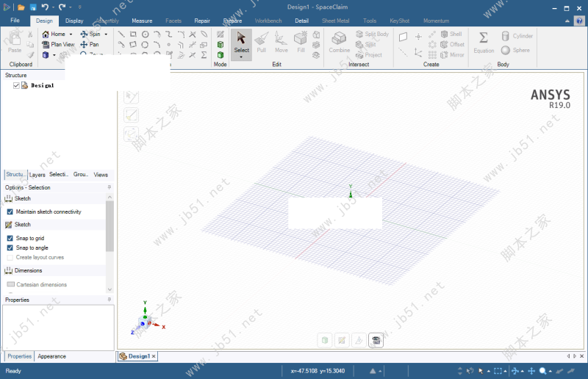Viewport: 588px width, 379px height.
Task: Open the Undo history dropdown
Action: point(53,7)
